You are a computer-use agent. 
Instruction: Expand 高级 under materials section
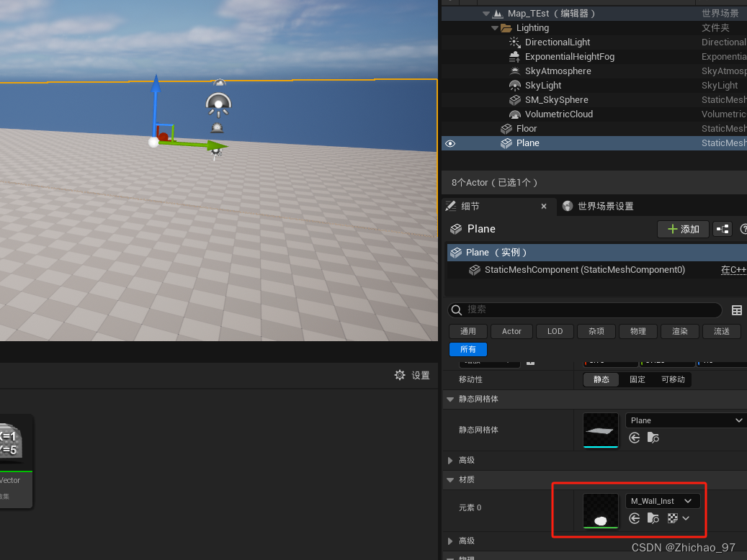pos(450,541)
